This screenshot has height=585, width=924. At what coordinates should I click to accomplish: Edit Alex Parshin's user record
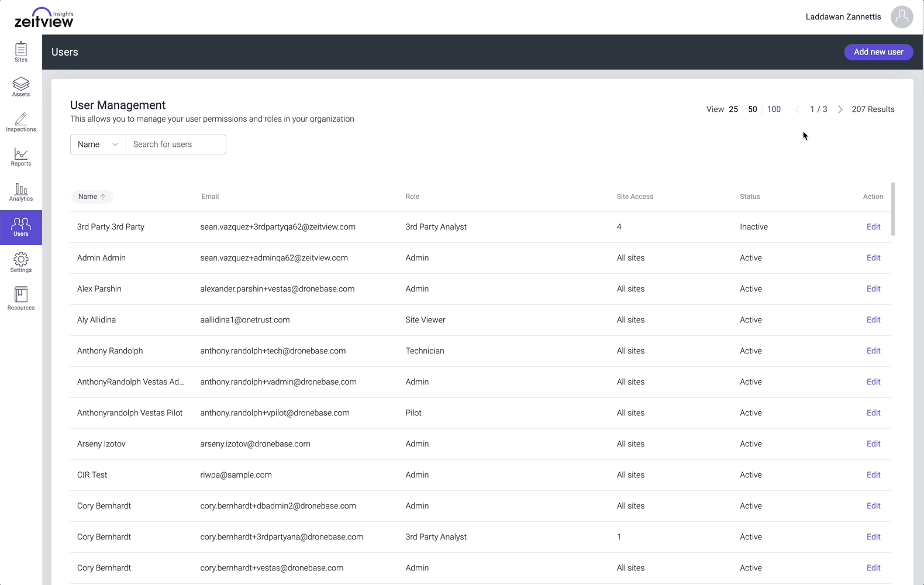pyautogui.click(x=874, y=289)
